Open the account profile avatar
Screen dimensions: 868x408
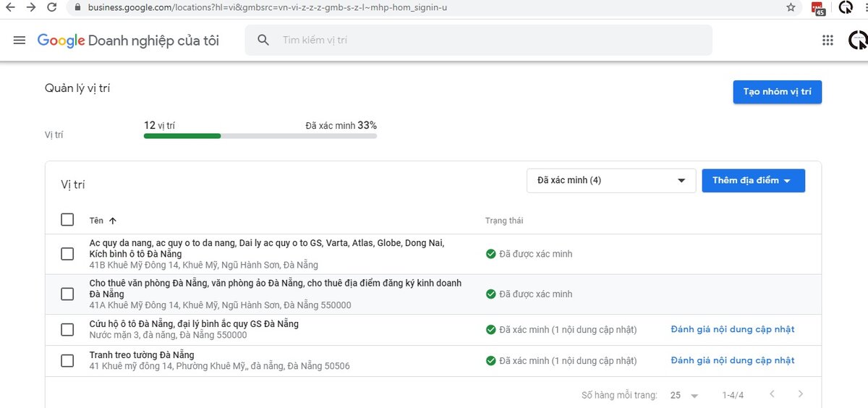pos(857,41)
